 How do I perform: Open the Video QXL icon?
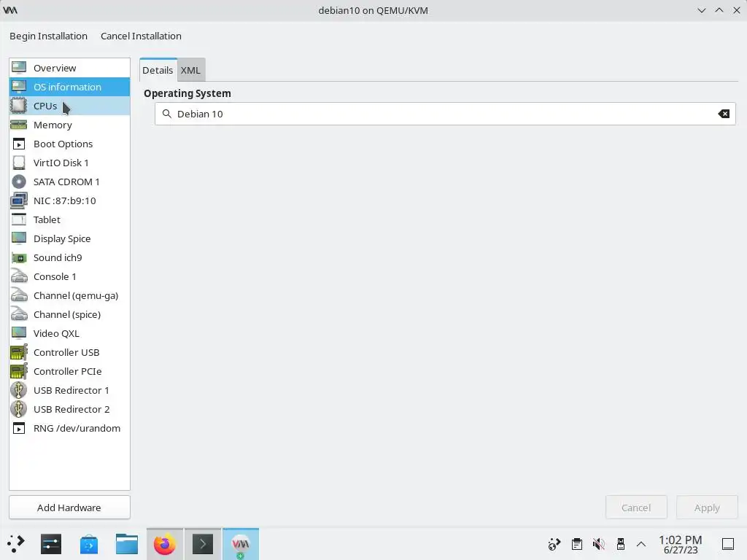(x=19, y=333)
